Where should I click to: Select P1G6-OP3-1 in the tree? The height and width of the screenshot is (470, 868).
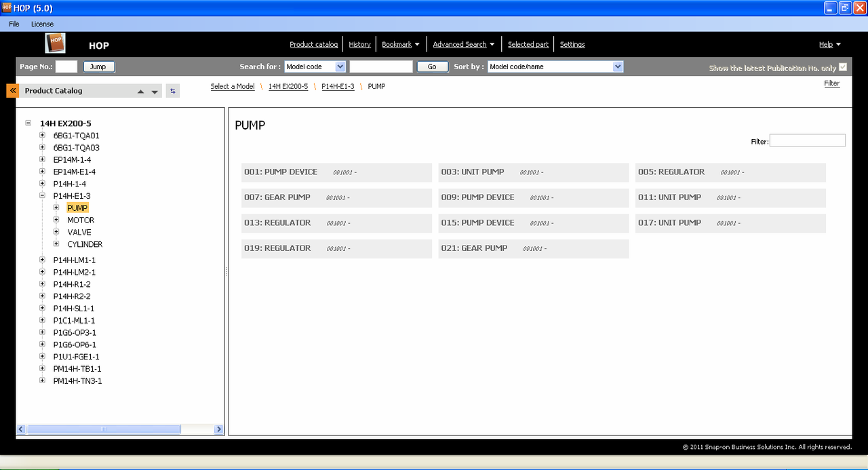click(75, 332)
